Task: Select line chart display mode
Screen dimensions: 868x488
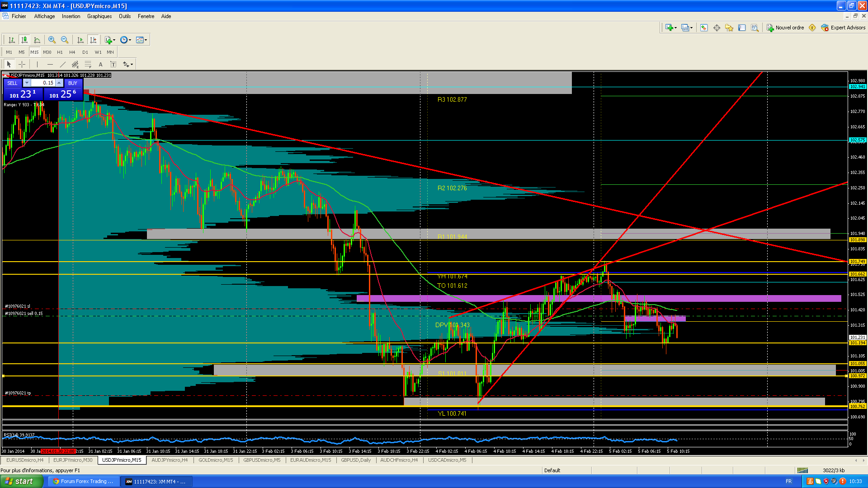Action: [37, 40]
